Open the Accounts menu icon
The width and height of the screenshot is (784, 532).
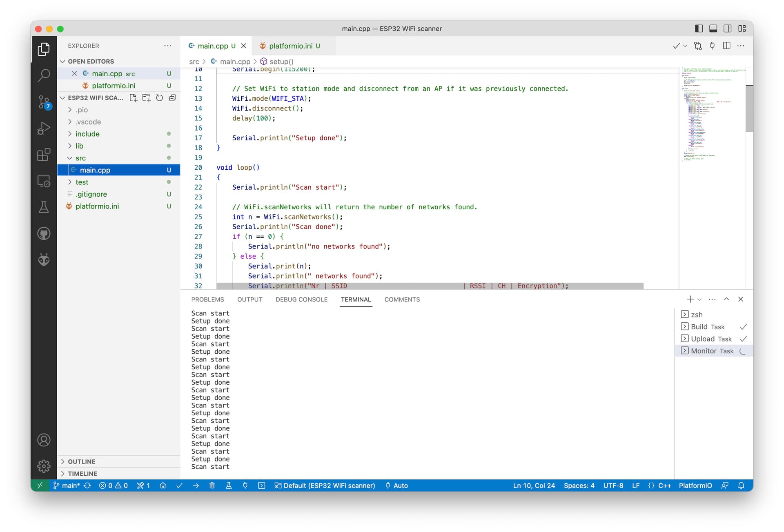[x=44, y=440]
